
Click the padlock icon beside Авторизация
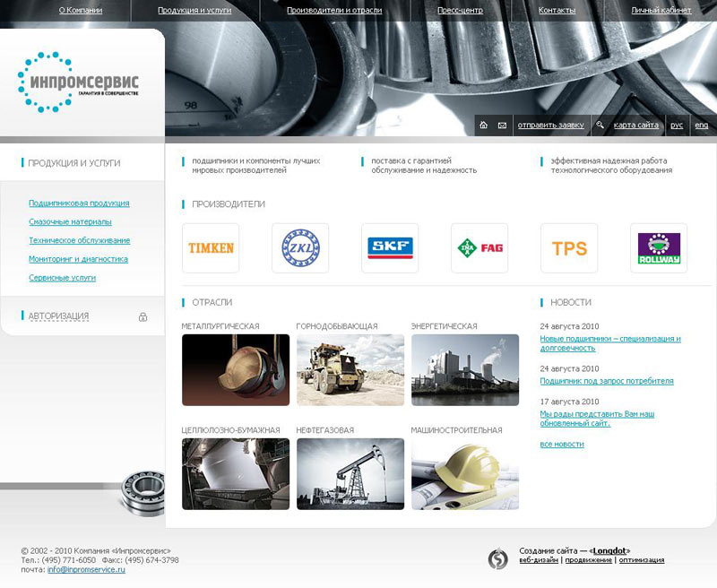(143, 316)
